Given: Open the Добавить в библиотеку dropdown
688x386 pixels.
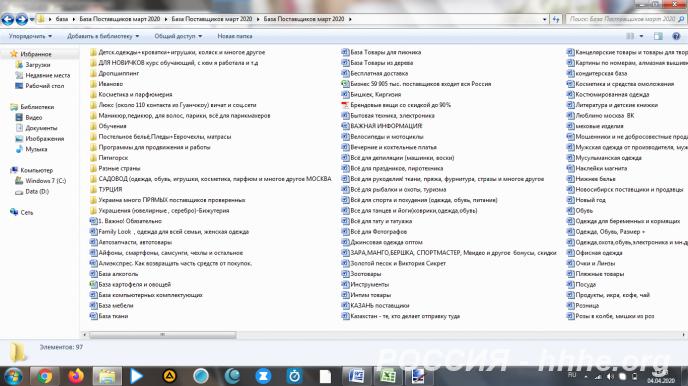Looking at the screenshot, I should click(x=103, y=36).
